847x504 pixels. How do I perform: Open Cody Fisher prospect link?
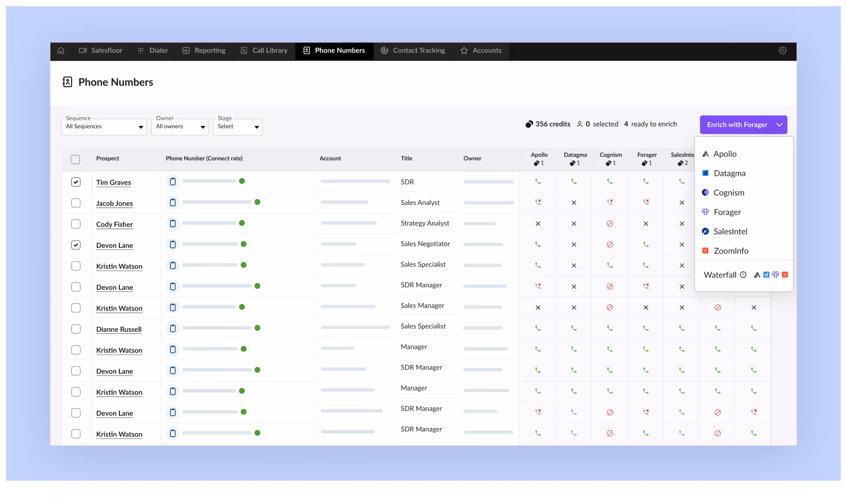coord(115,225)
